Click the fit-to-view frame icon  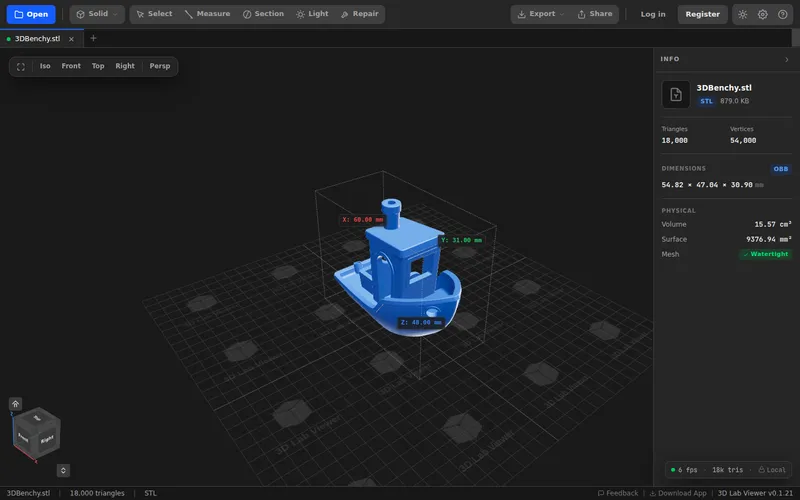point(21,66)
